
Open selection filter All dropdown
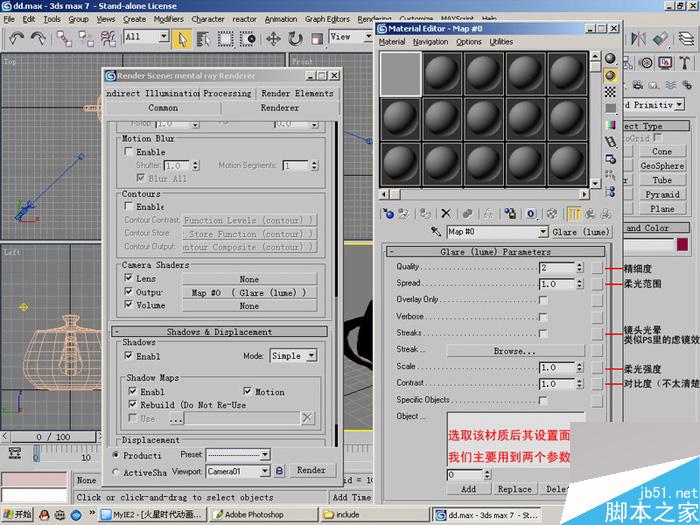164,37
